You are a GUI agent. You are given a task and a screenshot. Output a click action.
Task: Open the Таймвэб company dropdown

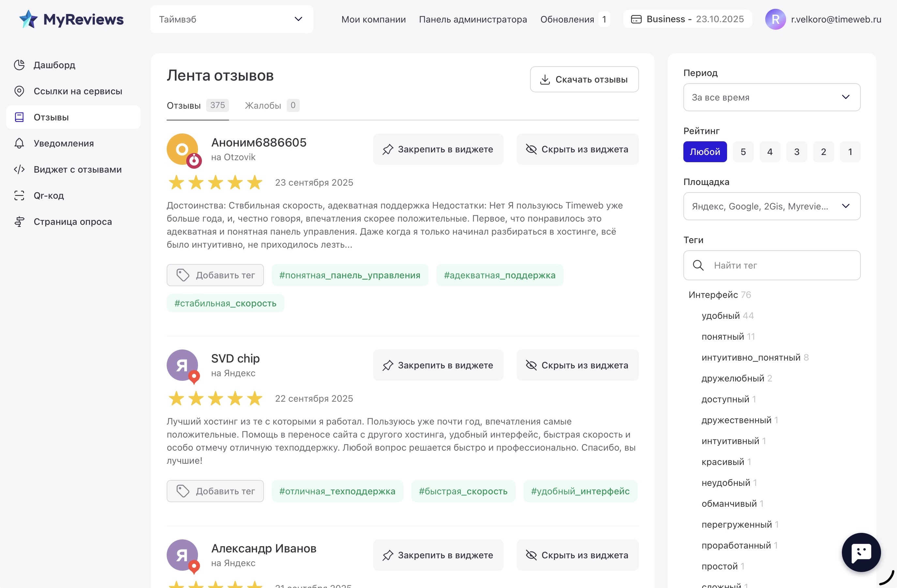[x=231, y=19]
